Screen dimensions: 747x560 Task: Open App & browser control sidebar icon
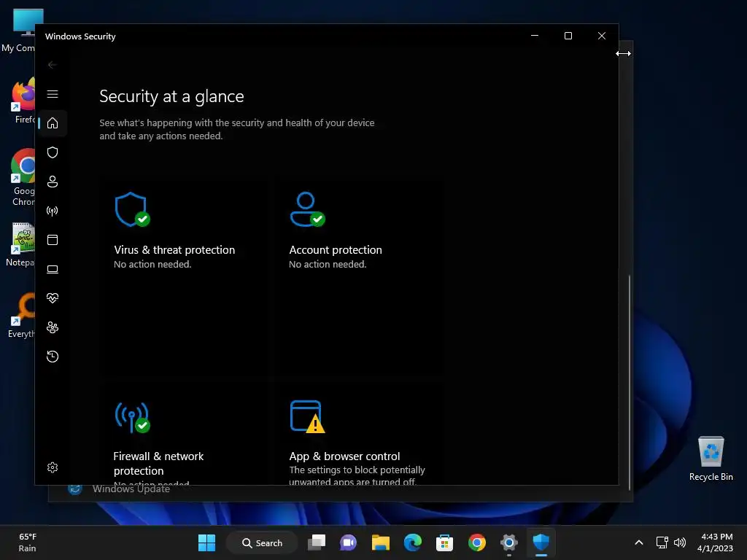(x=53, y=240)
